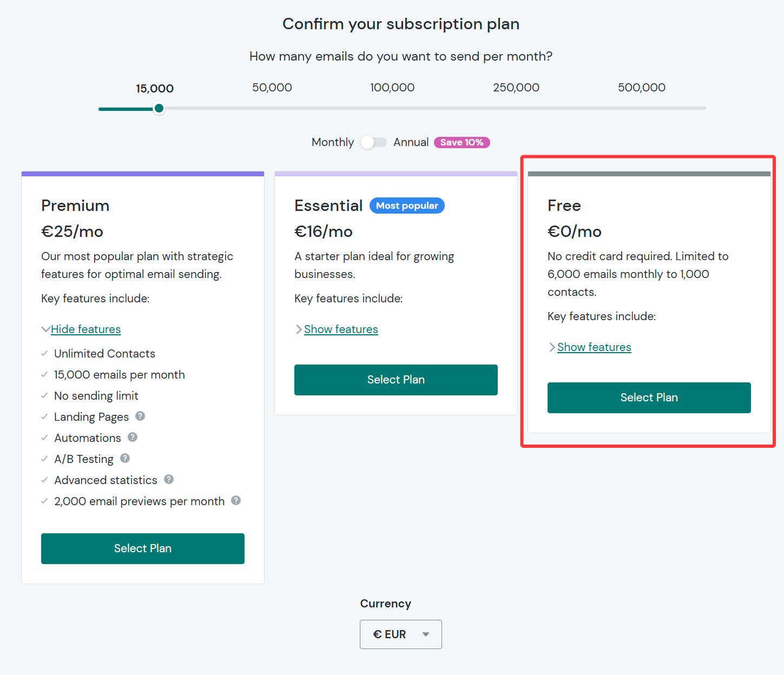The image size is (784, 675).
Task: Open the EUR currency dropdown
Action: coord(400,634)
